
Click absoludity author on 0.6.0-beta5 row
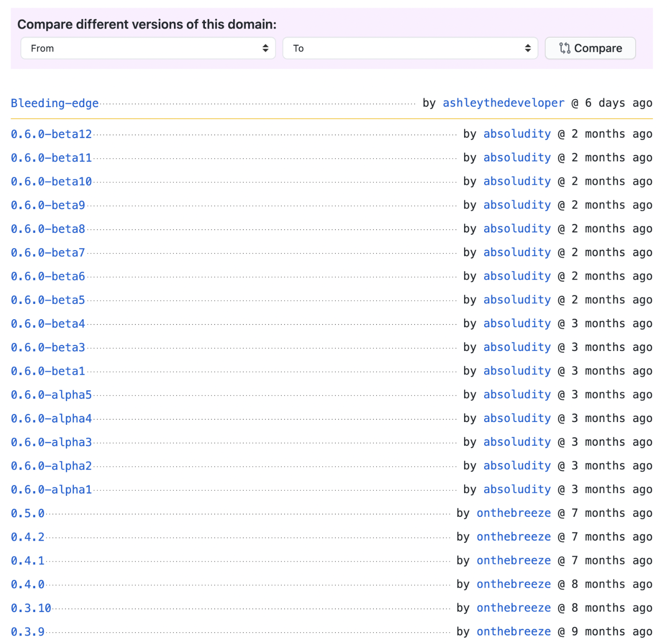click(517, 300)
